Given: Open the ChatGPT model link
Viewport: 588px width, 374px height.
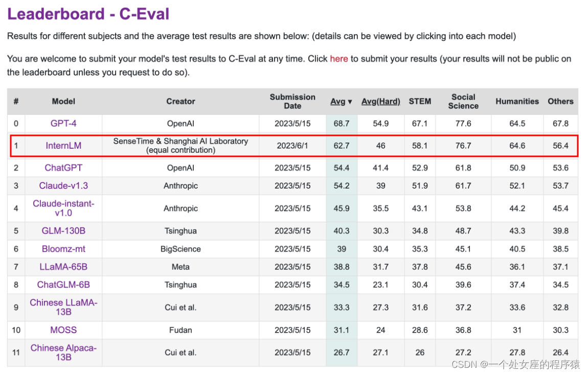Looking at the screenshot, I should (63, 168).
